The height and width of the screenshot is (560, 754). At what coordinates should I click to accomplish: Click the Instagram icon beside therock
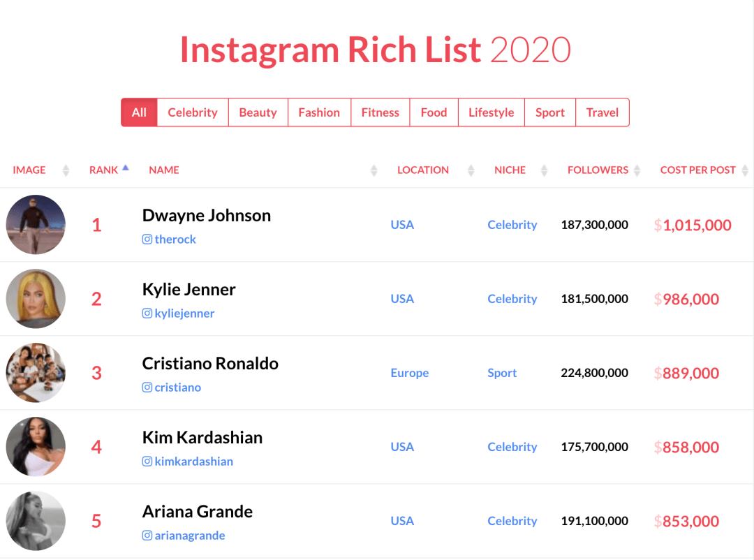click(147, 239)
